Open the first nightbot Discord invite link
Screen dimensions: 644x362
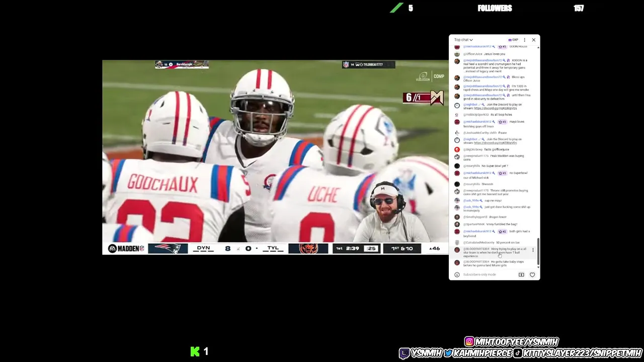(495, 108)
